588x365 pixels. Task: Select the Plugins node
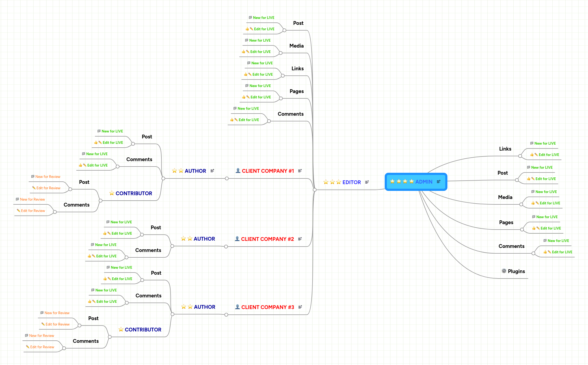[516, 271]
